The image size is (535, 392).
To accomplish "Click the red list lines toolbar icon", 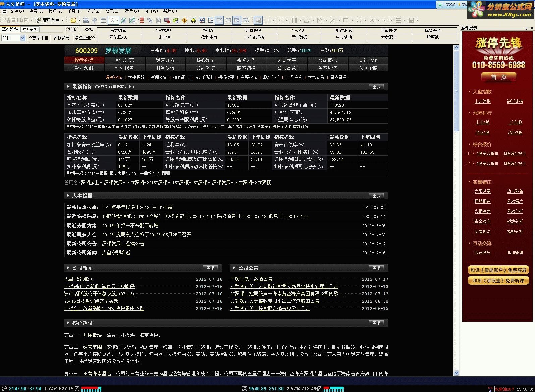I will (141, 20).
